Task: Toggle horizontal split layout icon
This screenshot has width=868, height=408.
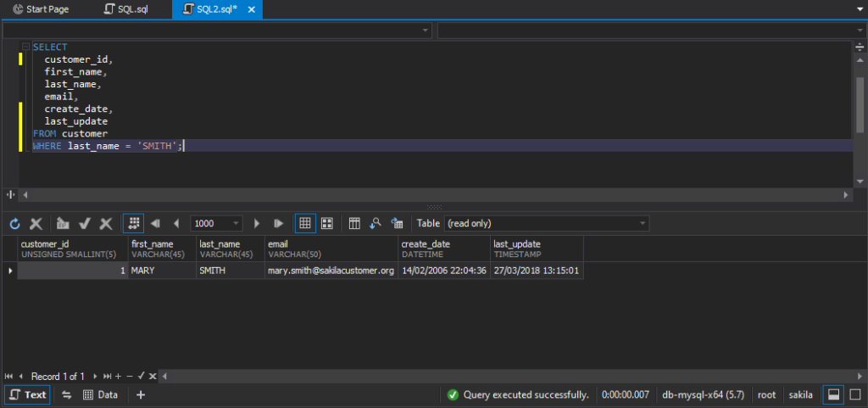Action: pyautogui.click(x=834, y=394)
